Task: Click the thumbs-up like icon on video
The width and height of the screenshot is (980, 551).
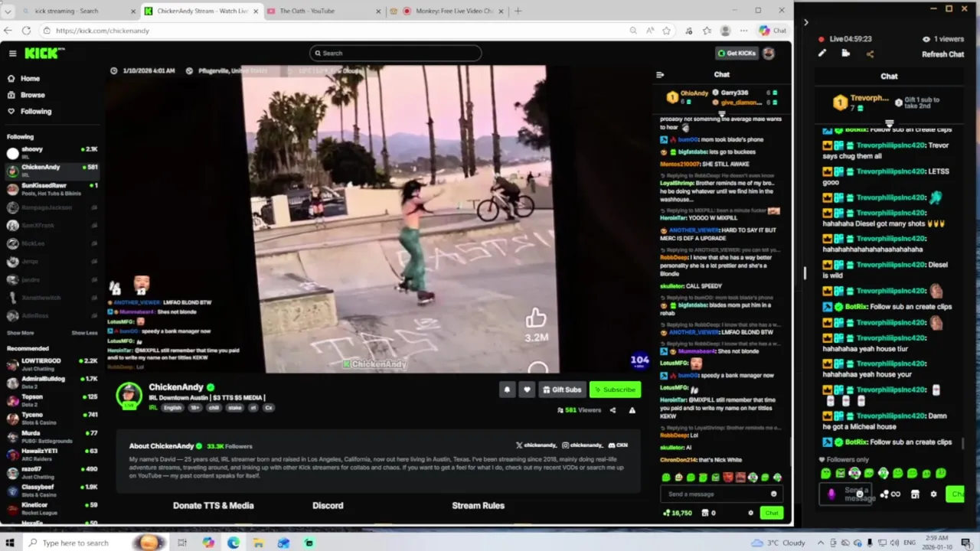Action: tap(536, 318)
